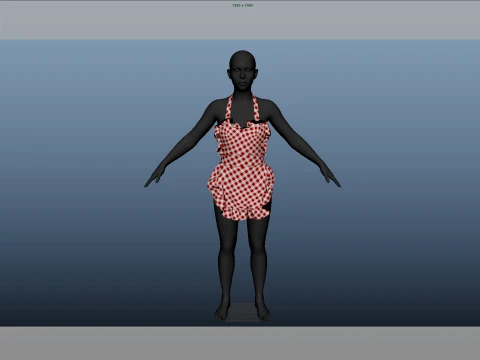Image resolution: width=480 pixels, height=360 pixels.
Task: Select the dark gray character's head
Action: coord(242,71)
